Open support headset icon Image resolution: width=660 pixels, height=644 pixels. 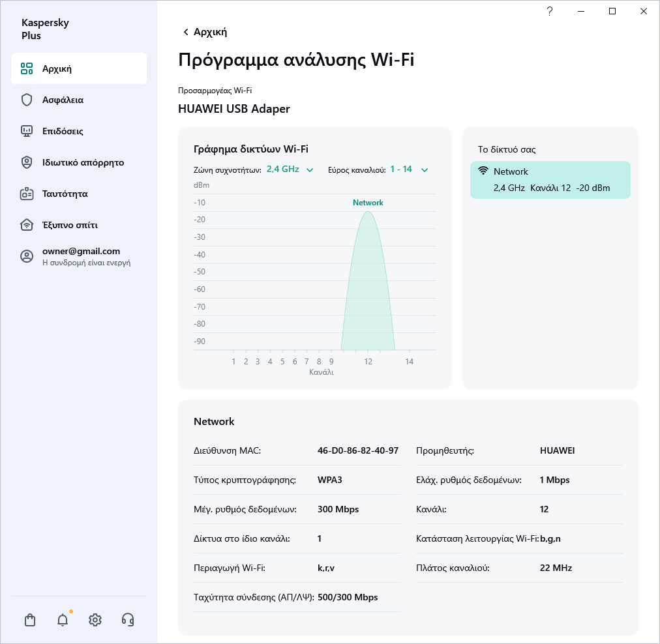pyautogui.click(x=128, y=620)
